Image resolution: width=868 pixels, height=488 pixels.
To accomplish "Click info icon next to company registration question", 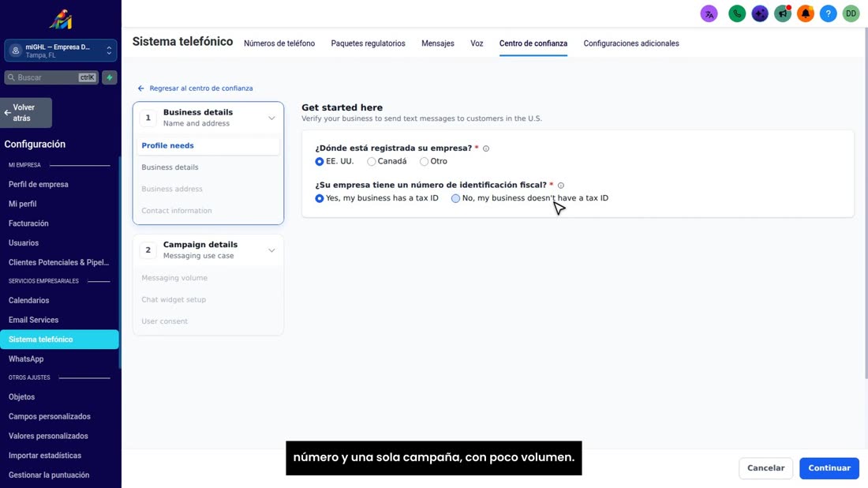I will pos(486,148).
